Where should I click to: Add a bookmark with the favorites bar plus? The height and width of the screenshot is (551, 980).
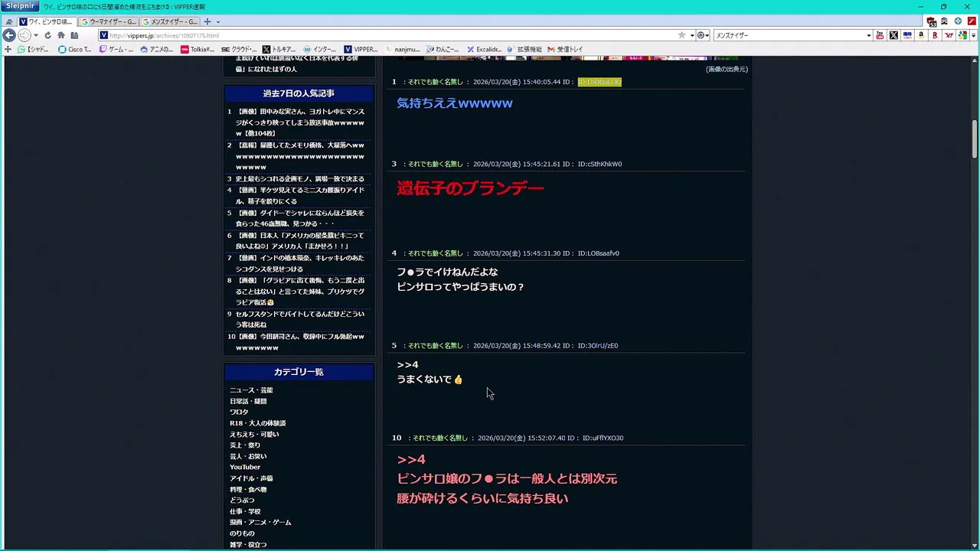(x=8, y=49)
